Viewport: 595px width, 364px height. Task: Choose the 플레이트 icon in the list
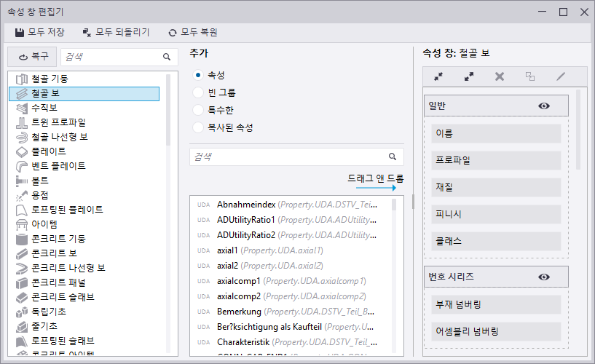click(22, 151)
